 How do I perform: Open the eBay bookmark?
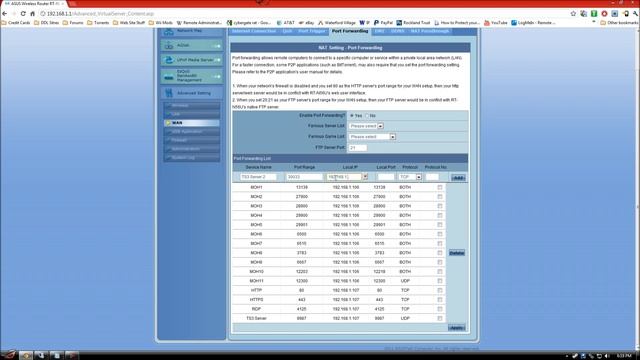click(306, 23)
